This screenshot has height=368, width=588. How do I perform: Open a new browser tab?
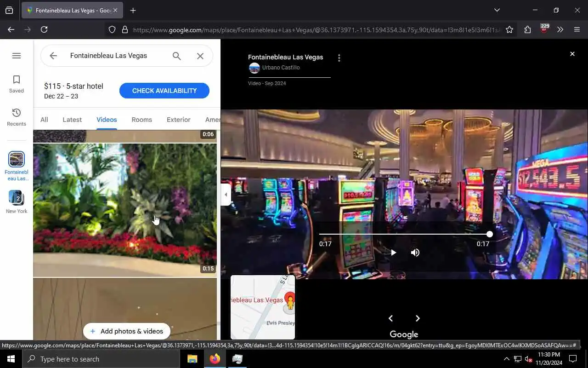[x=133, y=10]
